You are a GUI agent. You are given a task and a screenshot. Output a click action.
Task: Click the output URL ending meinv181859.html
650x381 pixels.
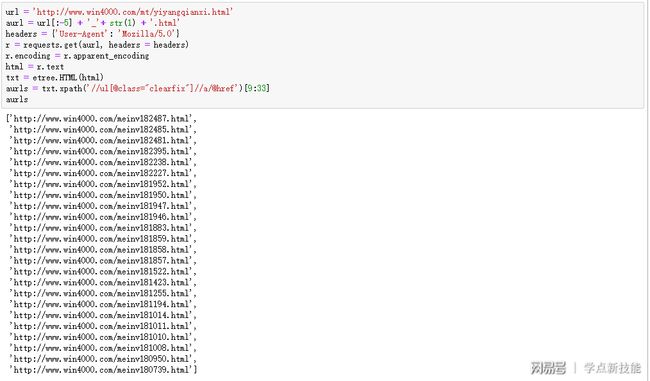point(103,239)
